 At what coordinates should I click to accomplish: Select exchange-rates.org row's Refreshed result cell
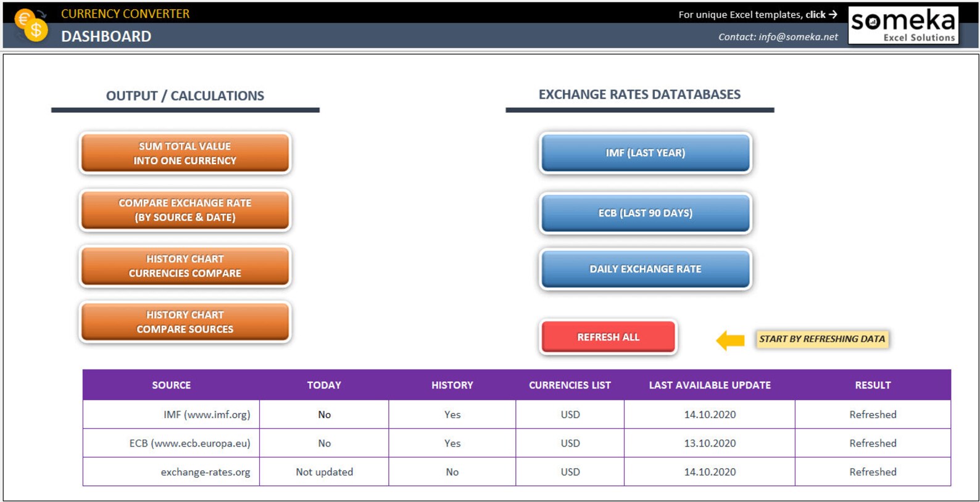[873, 472]
